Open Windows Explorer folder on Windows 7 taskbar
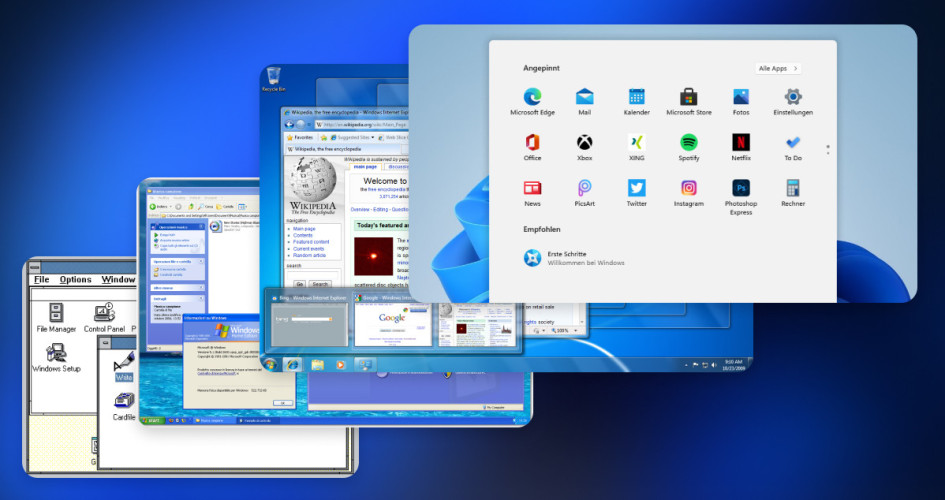The image size is (945, 500). point(317,364)
